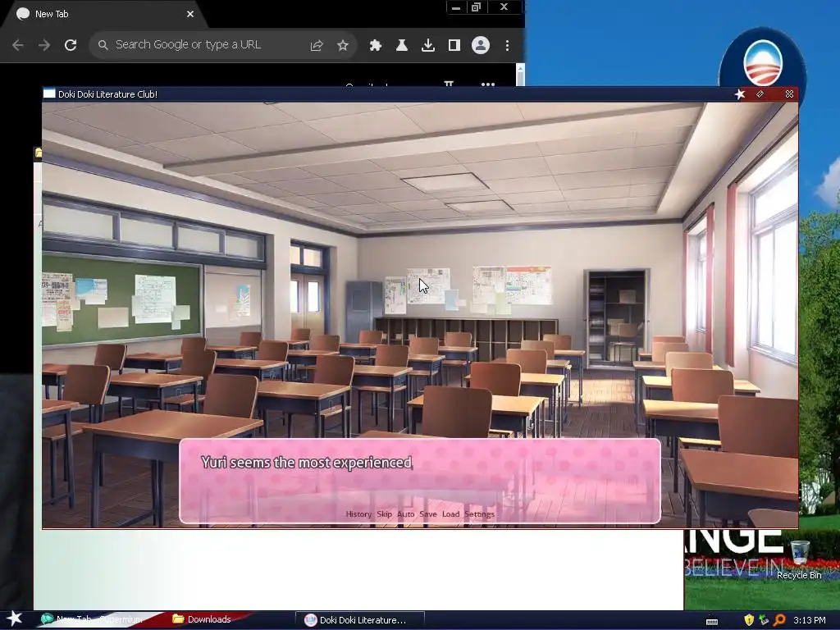Click the orange magnifier tray icon
The image size is (840, 630).
779,620
